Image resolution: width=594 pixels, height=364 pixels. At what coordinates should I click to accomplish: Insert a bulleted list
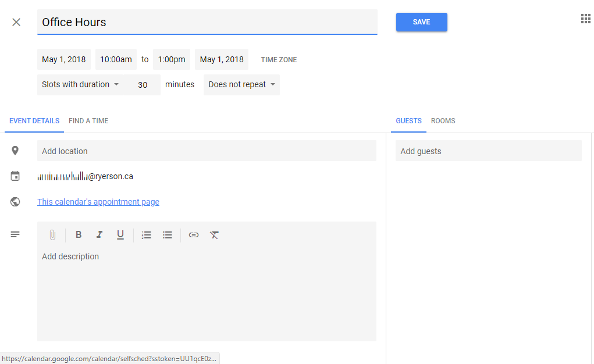tap(168, 235)
